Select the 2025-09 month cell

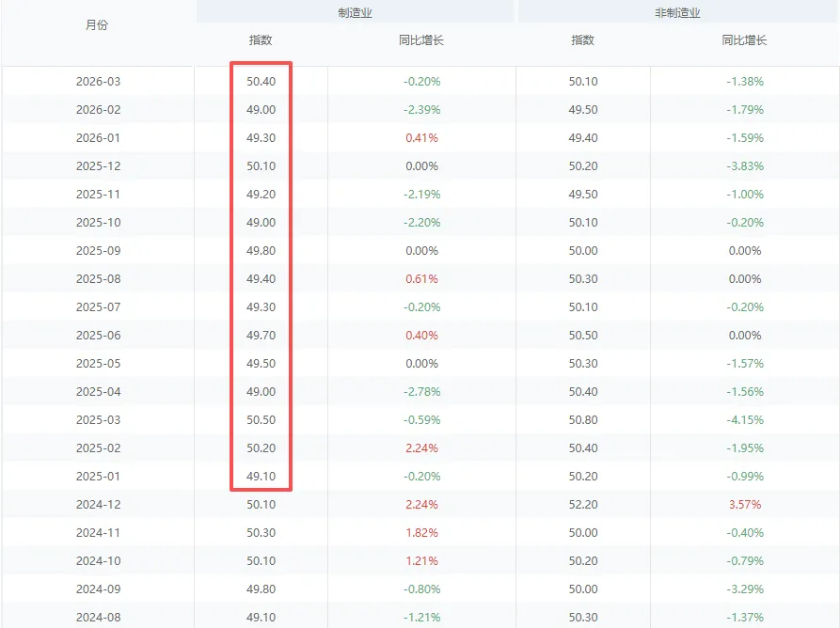tap(98, 251)
